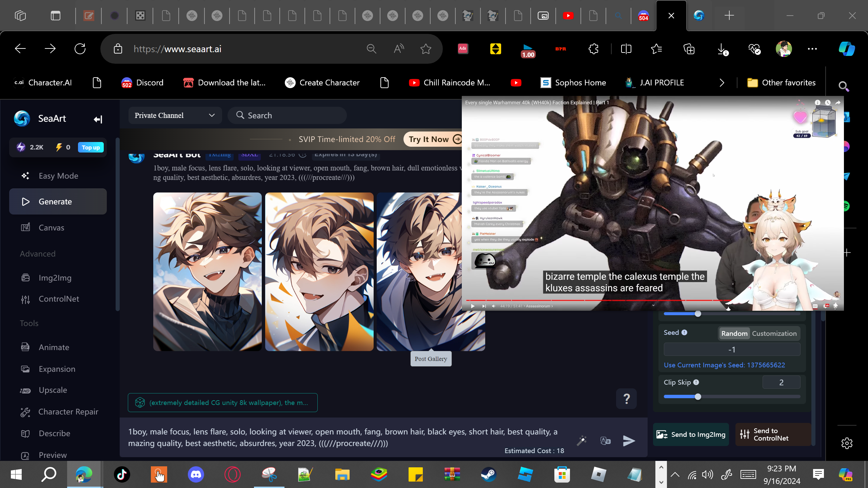Send the prompt with the arrow icon
This screenshot has width=868, height=488.
[629, 441]
